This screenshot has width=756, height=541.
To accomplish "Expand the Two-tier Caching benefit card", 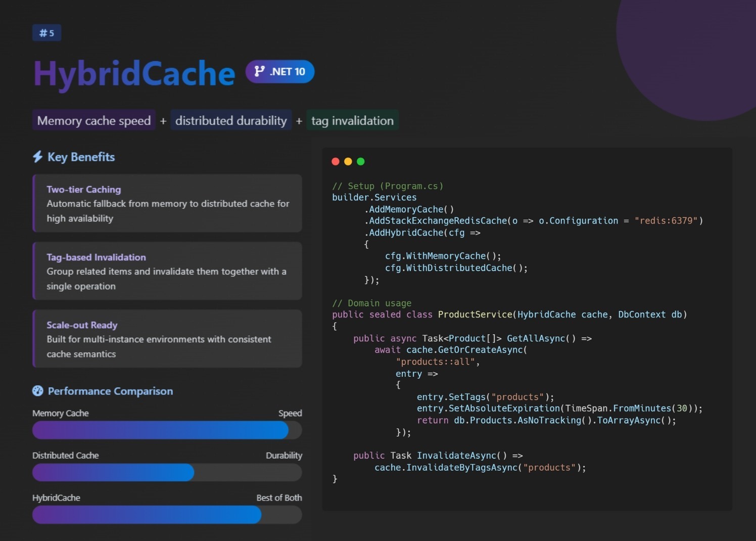I will pos(167,203).
